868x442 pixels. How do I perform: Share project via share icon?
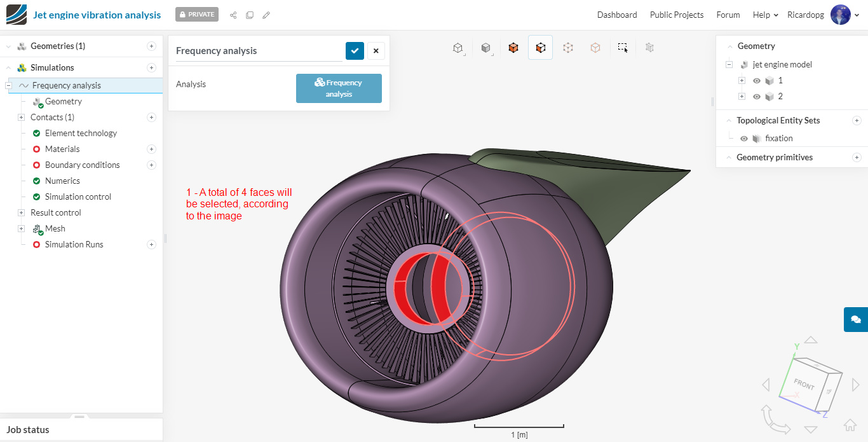[x=233, y=15]
